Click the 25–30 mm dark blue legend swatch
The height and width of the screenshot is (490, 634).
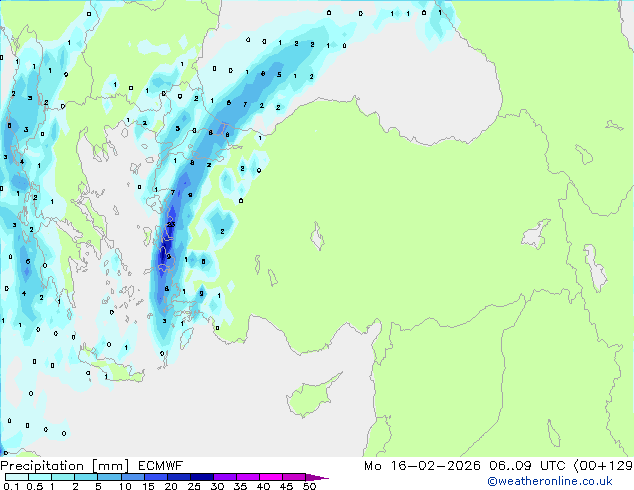pos(201,477)
